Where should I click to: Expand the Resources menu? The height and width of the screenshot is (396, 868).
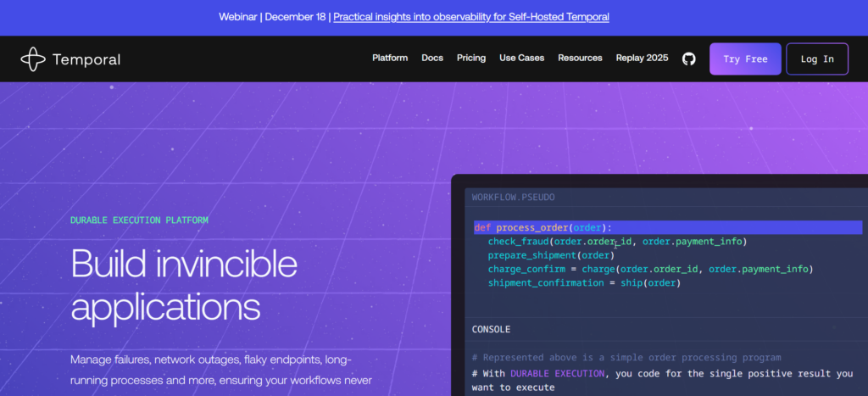pos(580,59)
